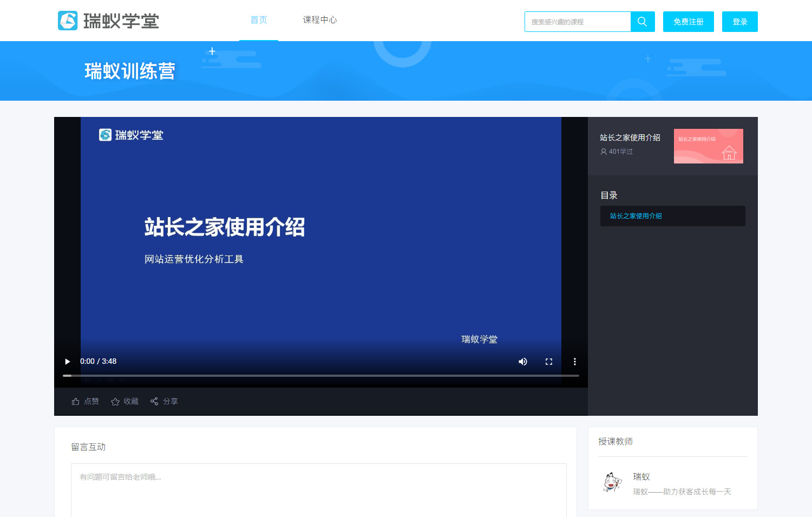The image size is (812, 517).
Task: Open the 课程中心 navigation tab
Action: pyautogui.click(x=320, y=20)
